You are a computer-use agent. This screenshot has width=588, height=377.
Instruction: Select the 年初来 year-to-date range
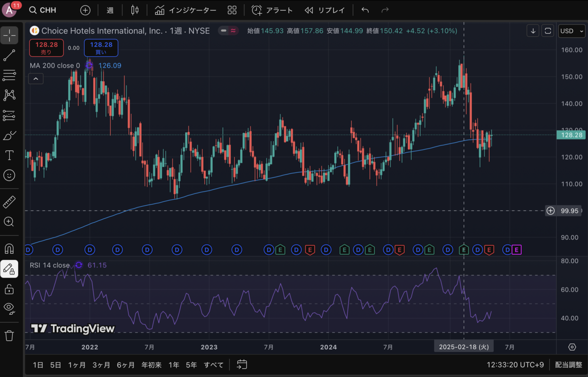click(151, 365)
